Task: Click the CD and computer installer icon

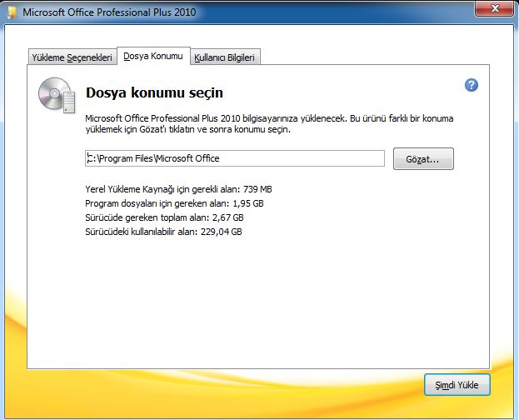Action: tap(57, 95)
